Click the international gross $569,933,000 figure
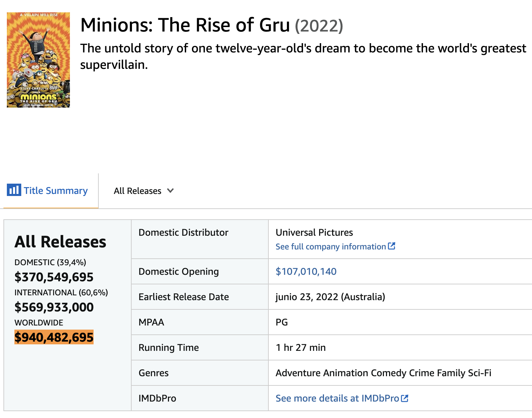The image size is (532, 418). [x=54, y=307]
